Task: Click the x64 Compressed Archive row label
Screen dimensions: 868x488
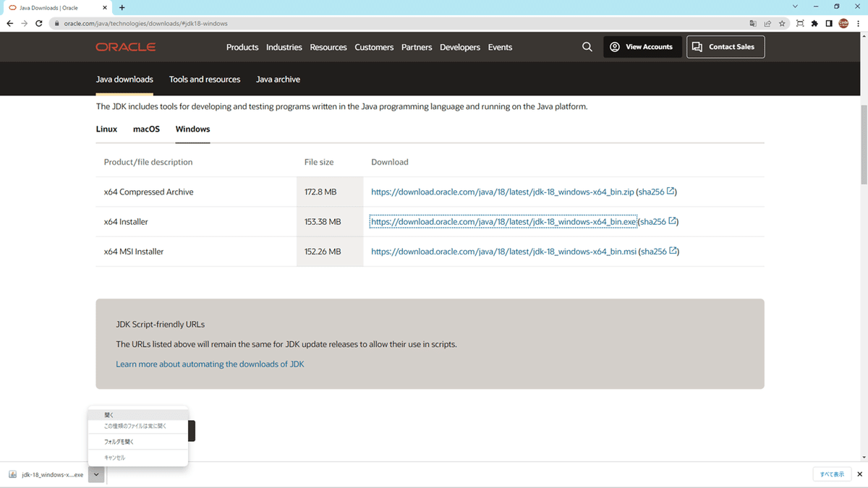Action: tap(148, 192)
